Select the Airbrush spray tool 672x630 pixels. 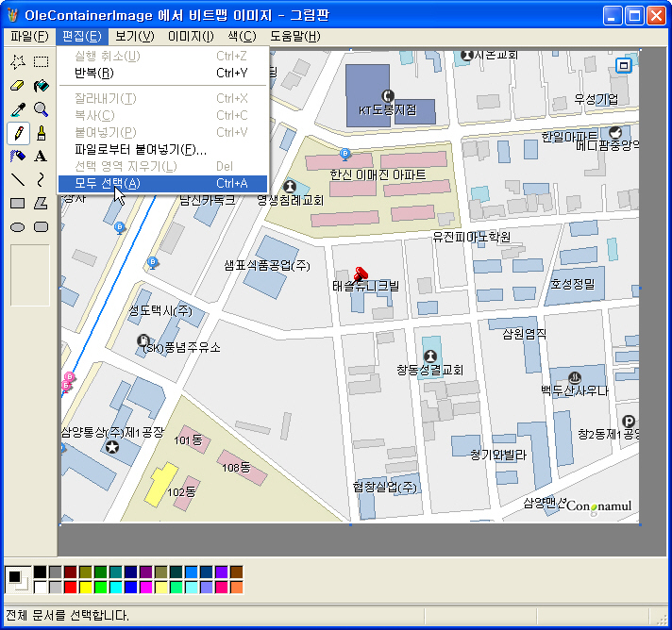tap(18, 156)
